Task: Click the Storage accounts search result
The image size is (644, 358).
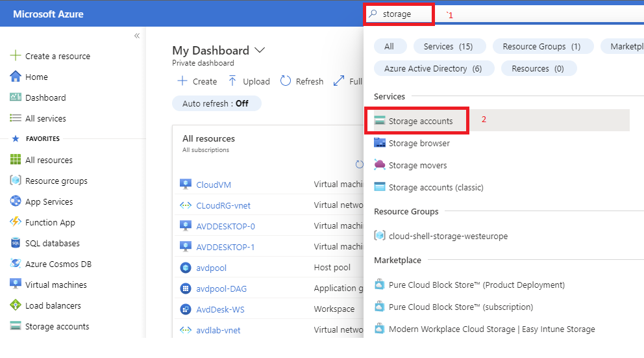Action: click(x=420, y=121)
